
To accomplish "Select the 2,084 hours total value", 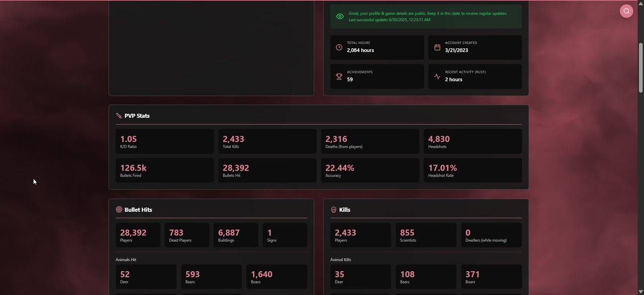I will (360, 50).
